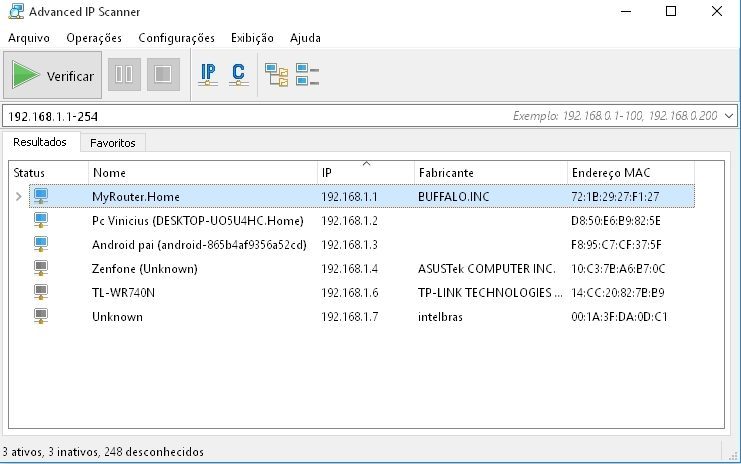Click IP address 192.168.1.1
This screenshot has height=464, width=741.
349,197
